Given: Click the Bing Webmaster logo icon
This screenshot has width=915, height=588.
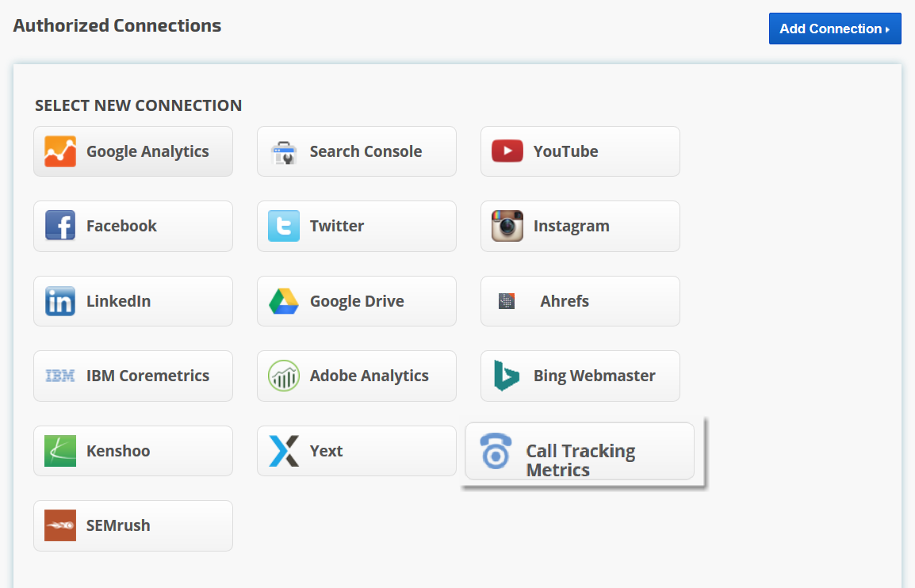Looking at the screenshot, I should pyautogui.click(x=507, y=376).
